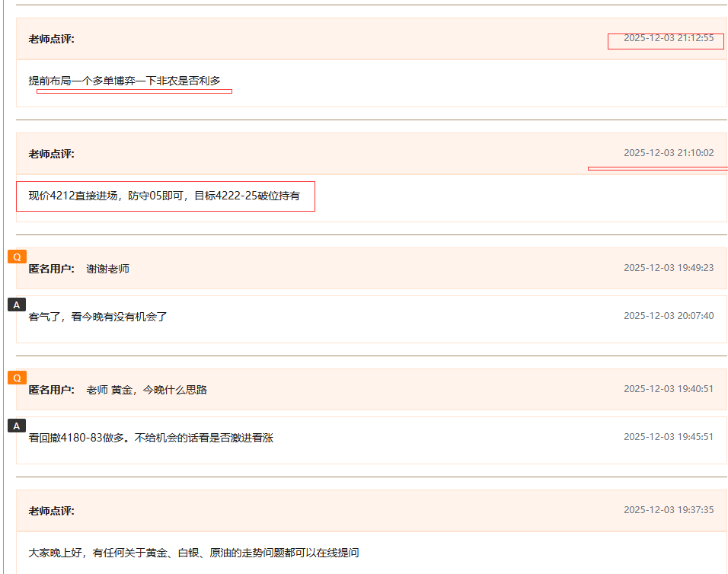Click 老师点评 label dated 21:10:02
This screenshot has width=728, height=574.
coord(52,154)
